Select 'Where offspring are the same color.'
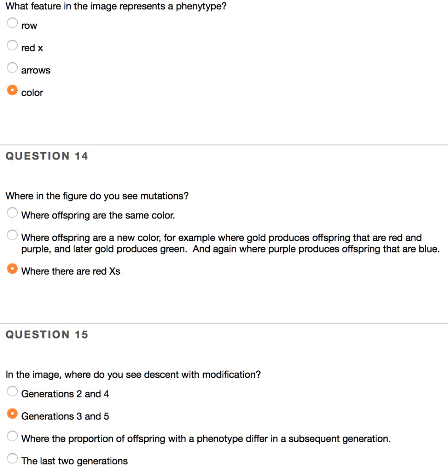 (x=12, y=212)
